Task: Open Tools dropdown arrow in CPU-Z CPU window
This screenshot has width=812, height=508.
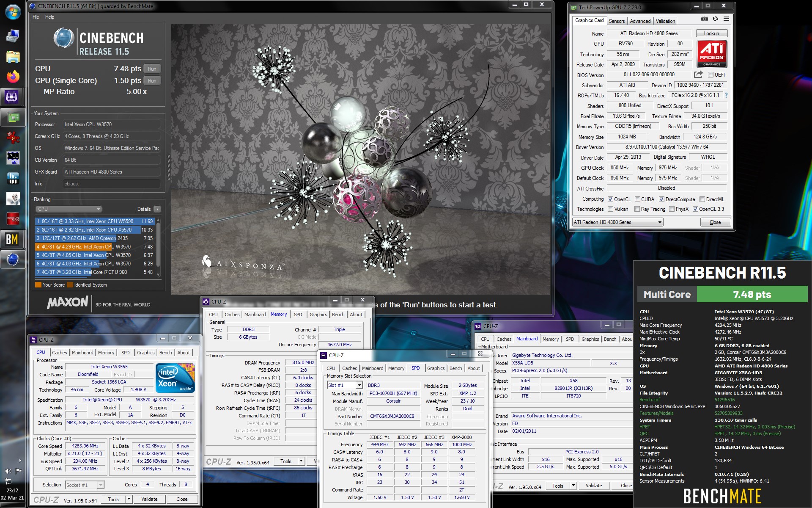Action: (x=129, y=500)
